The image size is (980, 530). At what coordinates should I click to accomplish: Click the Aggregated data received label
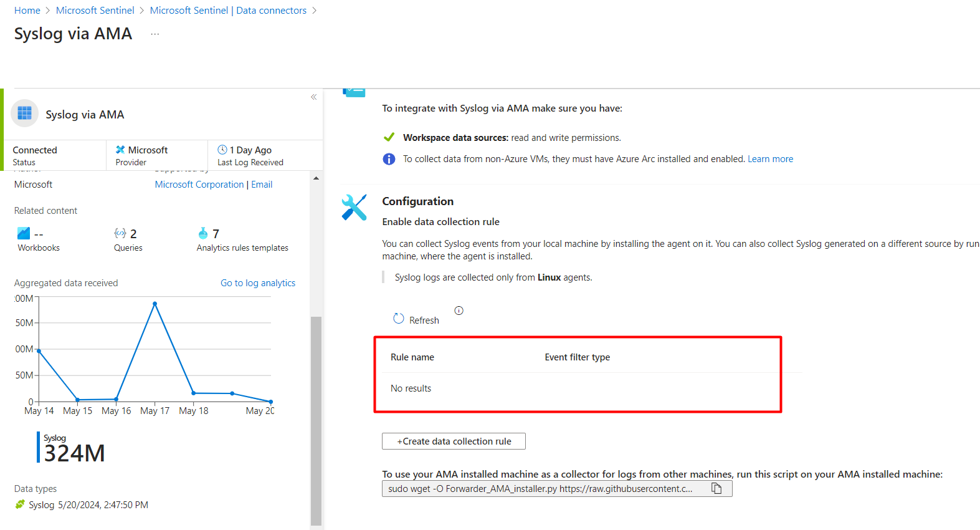click(66, 283)
